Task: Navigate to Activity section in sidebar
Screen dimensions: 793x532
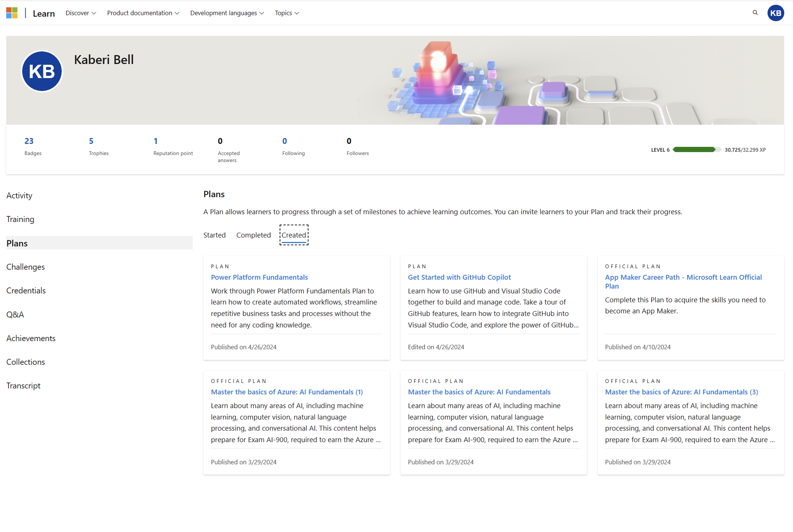Action: click(x=19, y=195)
